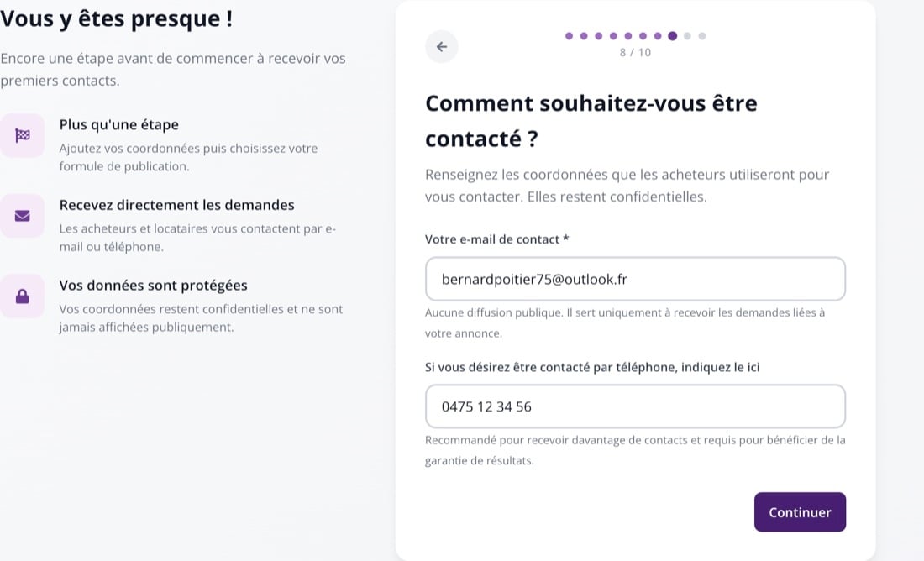Click the padlock icon
924x561 pixels.
point(23,296)
